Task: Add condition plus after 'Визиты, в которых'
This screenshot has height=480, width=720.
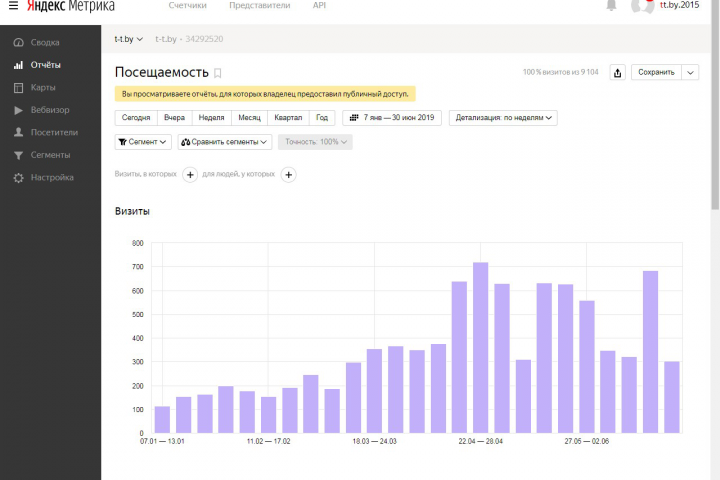Action: [x=190, y=174]
